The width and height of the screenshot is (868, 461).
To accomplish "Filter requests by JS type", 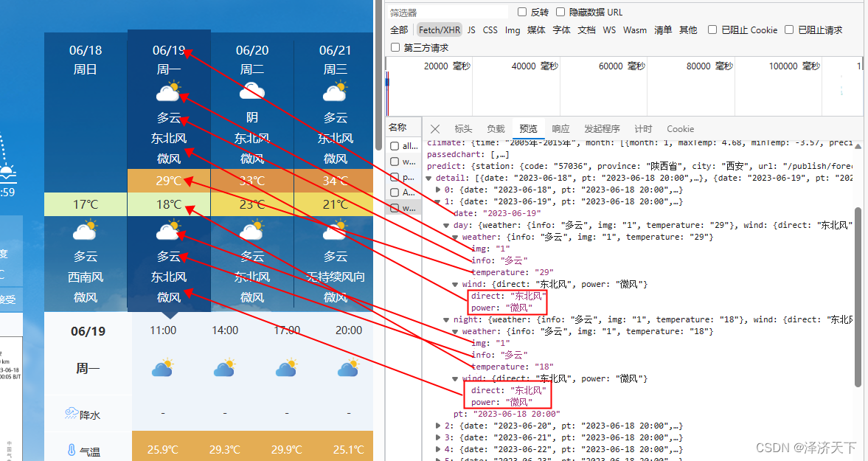I will pos(471,30).
